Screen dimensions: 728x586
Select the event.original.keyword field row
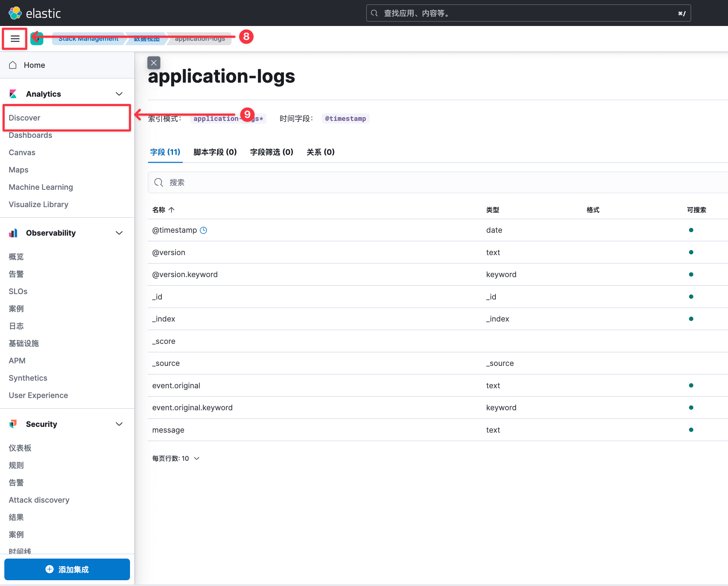click(438, 408)
